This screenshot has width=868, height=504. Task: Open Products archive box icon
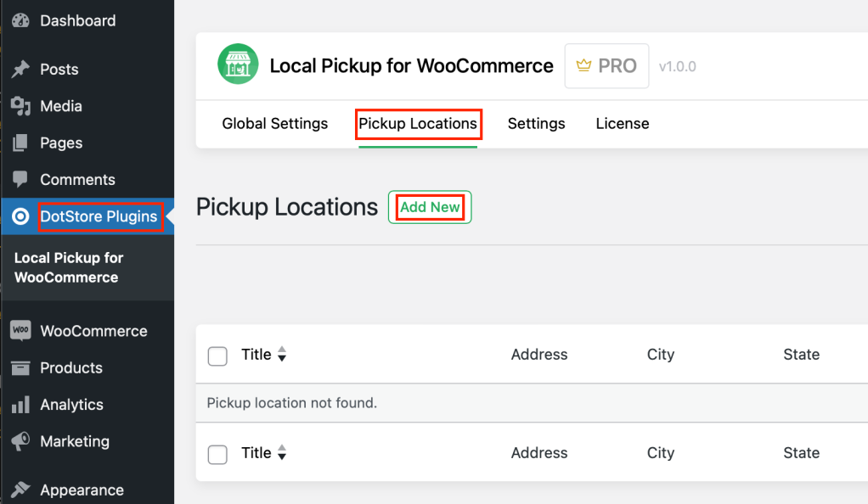[20, 368]
